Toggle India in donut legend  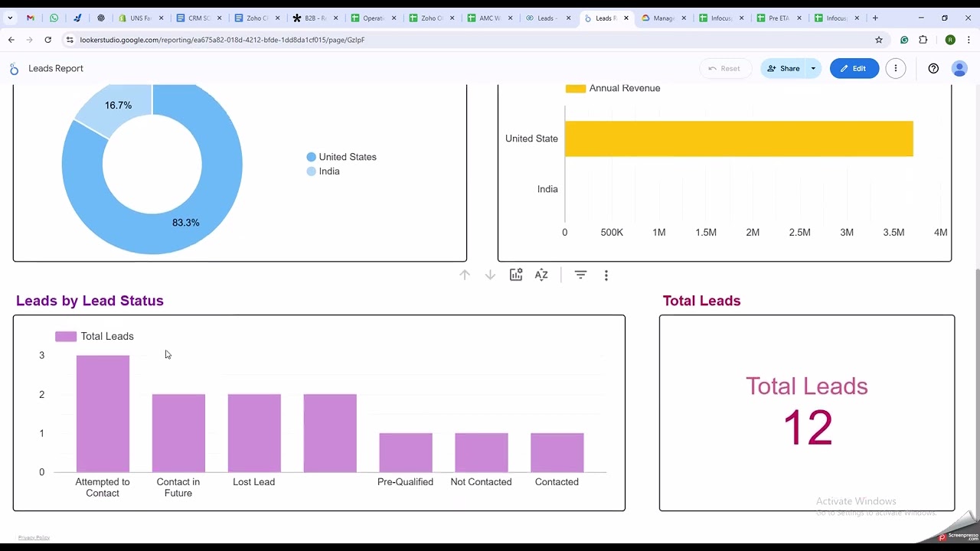click(323, 171)
